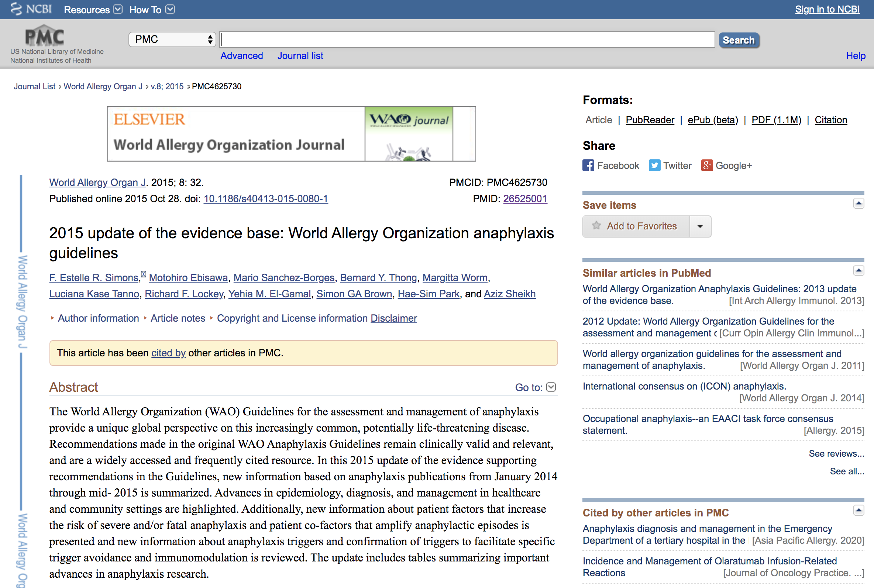Collapse the Similar articles in PubMed panel

point(858,271)
